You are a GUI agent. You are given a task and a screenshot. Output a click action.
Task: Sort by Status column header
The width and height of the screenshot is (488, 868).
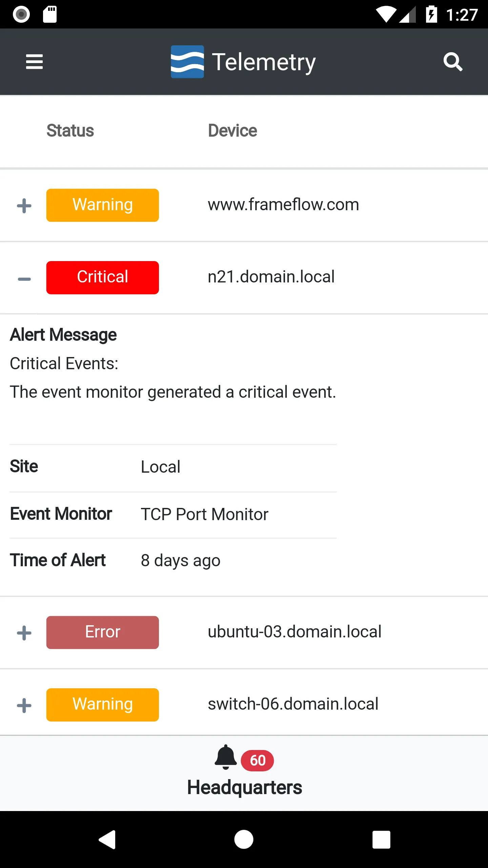[x=70, y=131]
